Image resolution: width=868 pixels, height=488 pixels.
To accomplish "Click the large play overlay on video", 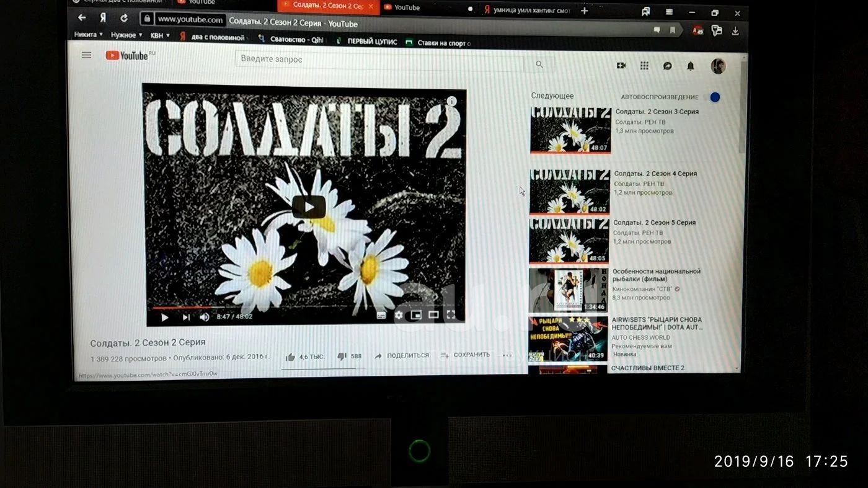I will tap(309, 206).
